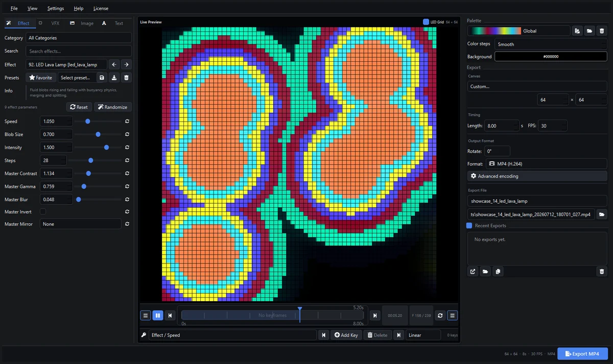The height and width of the screenshot is (364, 613).
Task: Open the Settings menu
Action: coord(56,8)
